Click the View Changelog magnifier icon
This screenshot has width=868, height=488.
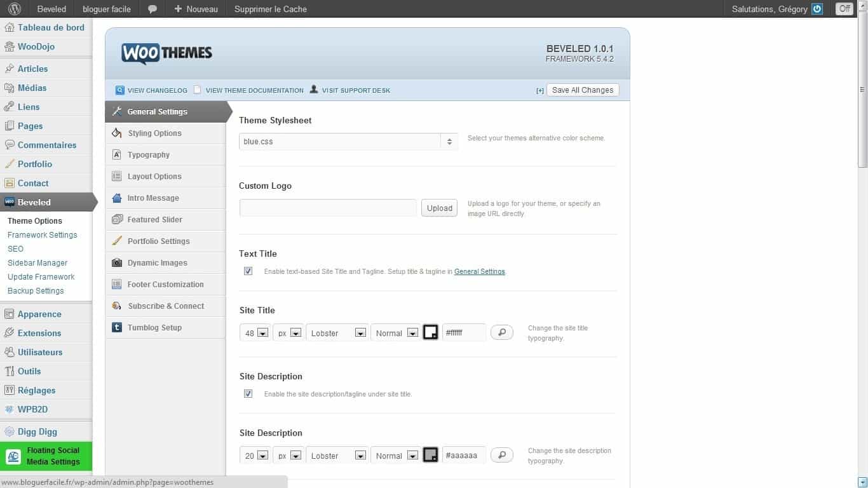120,90
